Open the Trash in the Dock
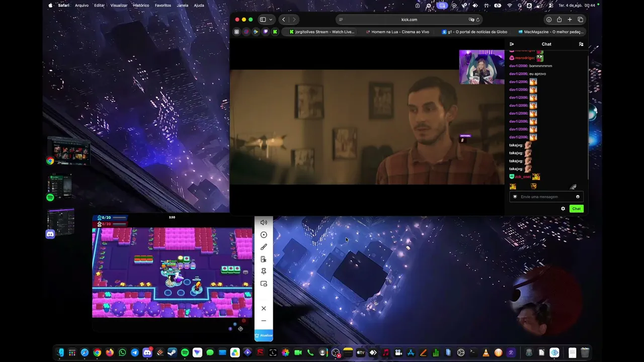 (585, 352)
